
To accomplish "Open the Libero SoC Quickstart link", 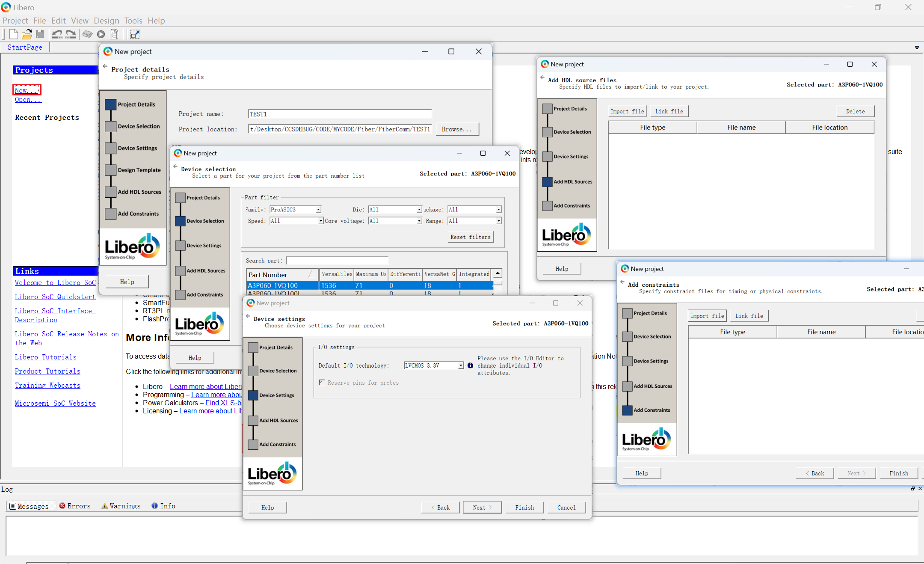I will coord(55,297).
